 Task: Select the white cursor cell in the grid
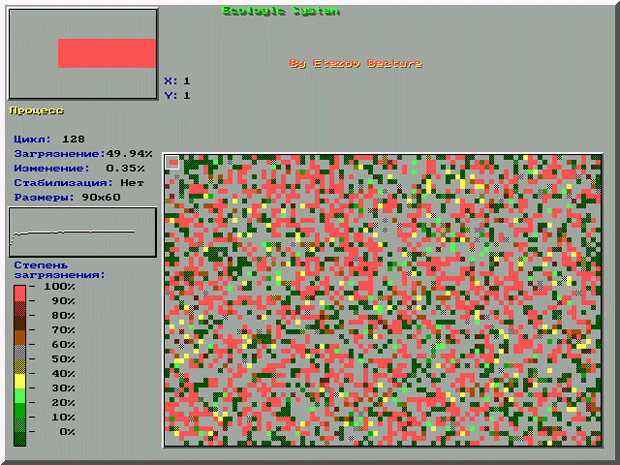(x=172, y=162)
